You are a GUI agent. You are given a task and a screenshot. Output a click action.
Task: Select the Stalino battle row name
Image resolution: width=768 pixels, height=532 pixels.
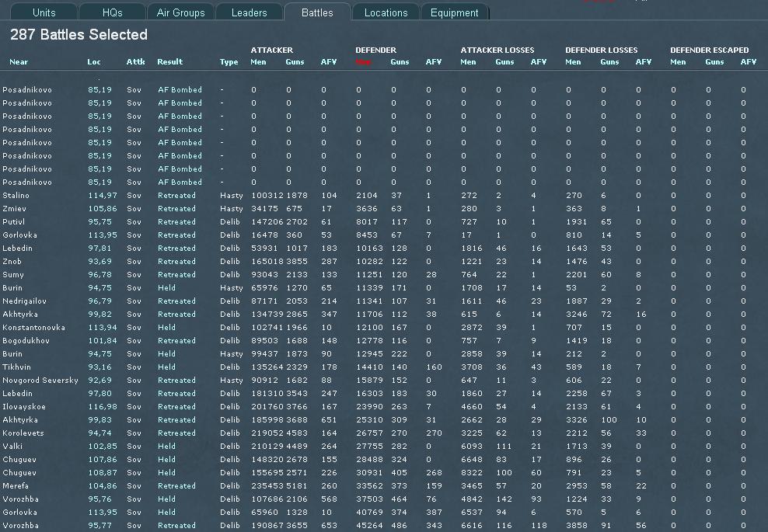16,195
